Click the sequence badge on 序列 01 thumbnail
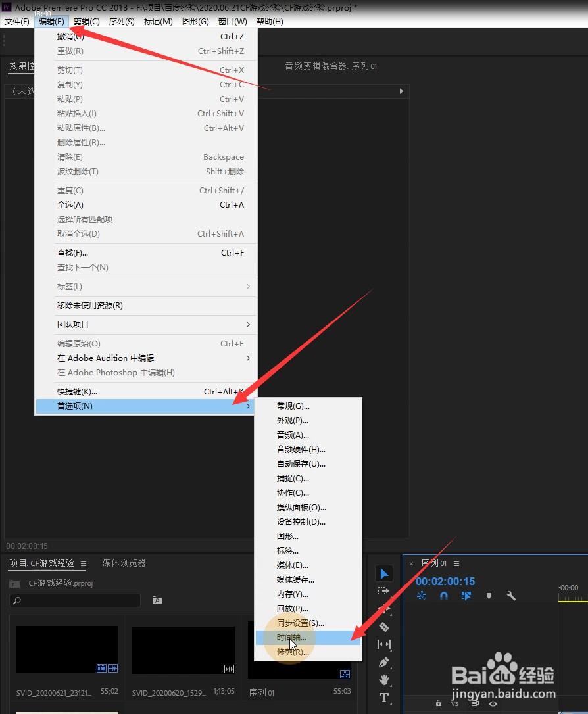This screenshot has width=588, height=714. tap(345, 674)
